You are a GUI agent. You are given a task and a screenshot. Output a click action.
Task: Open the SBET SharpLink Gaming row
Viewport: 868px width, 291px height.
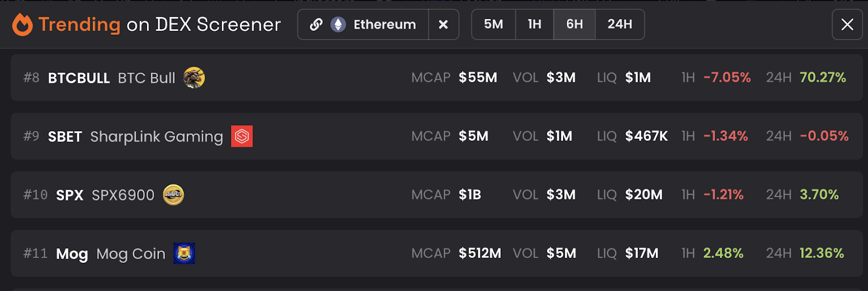click(x=437, y=136)
